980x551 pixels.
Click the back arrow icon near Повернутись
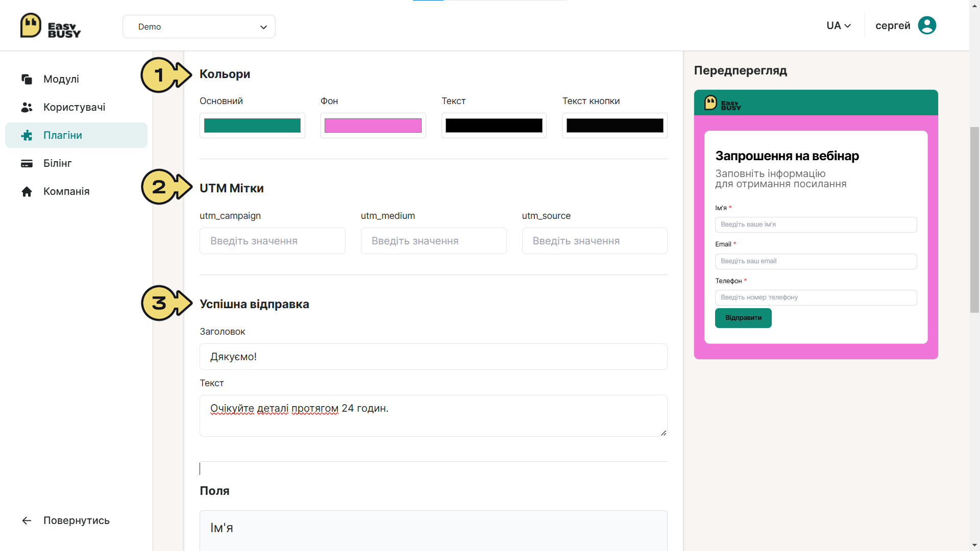27,520
